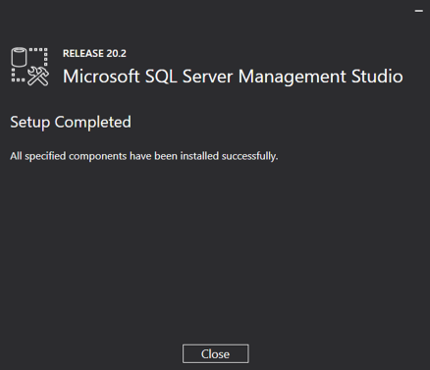Click the 'All specified components have been installed successfully.' message
Screen dimensions: 430x370
(144, 156)
